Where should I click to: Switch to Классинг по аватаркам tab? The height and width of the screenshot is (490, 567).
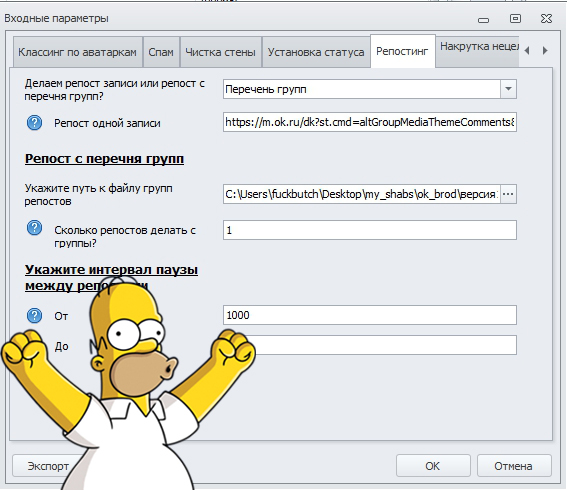pos(77,52)
